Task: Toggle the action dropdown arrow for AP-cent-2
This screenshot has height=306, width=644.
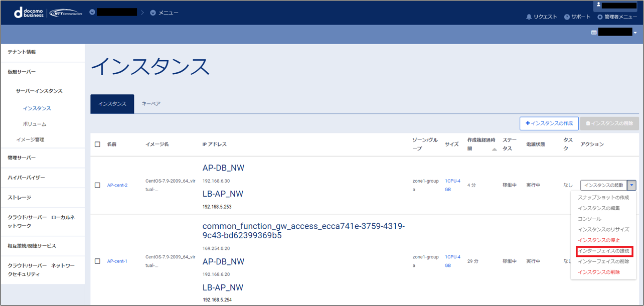Action: coord(632,185)
